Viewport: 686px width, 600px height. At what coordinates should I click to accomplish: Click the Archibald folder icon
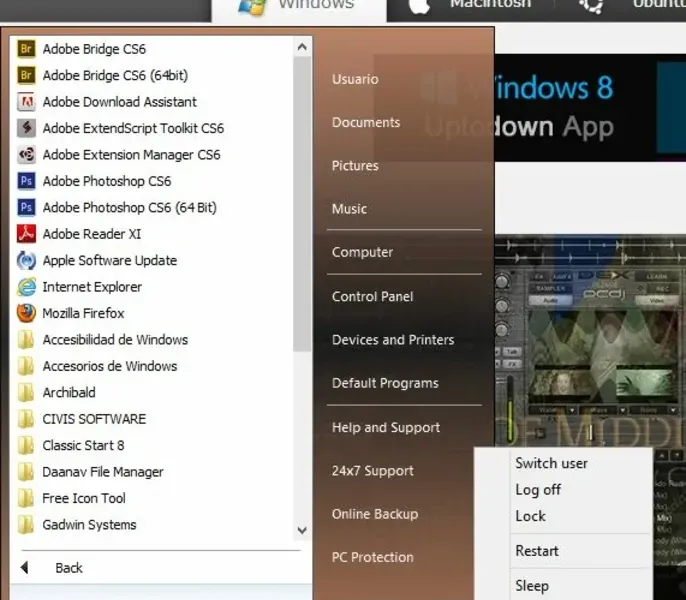pos(26,393)
